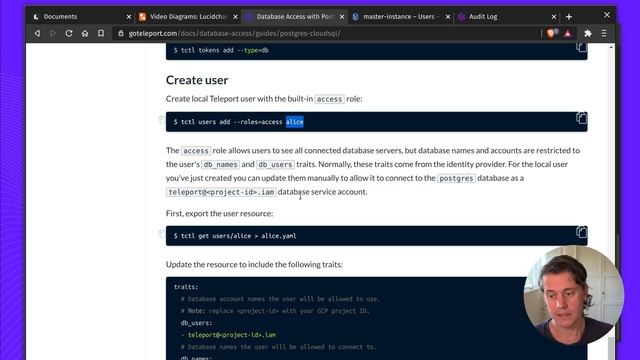Go back with the browser back arrow

pyautogui.click(x=37, y=33)
